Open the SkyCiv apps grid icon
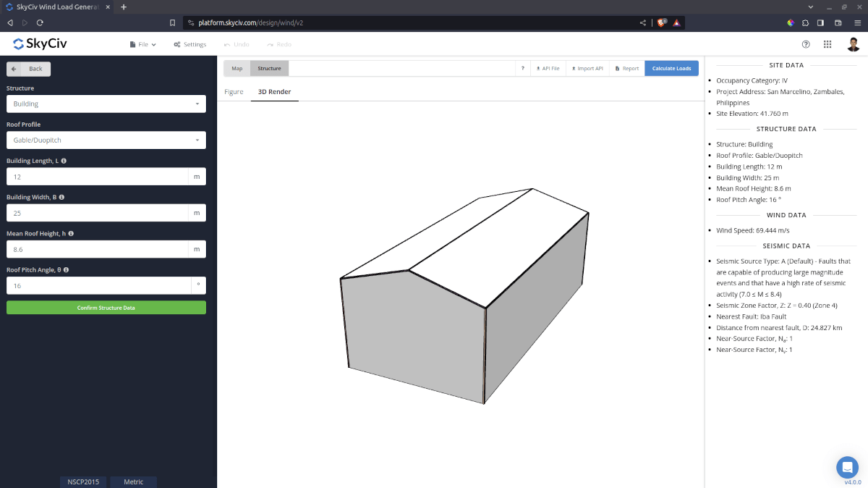The image size is (868, 488). coord(827,44)
